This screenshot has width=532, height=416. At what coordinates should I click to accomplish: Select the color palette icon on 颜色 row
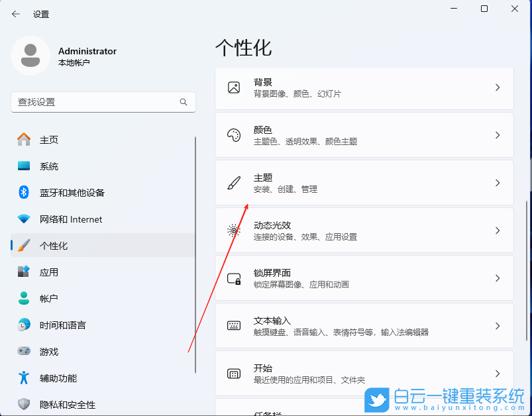233,134
